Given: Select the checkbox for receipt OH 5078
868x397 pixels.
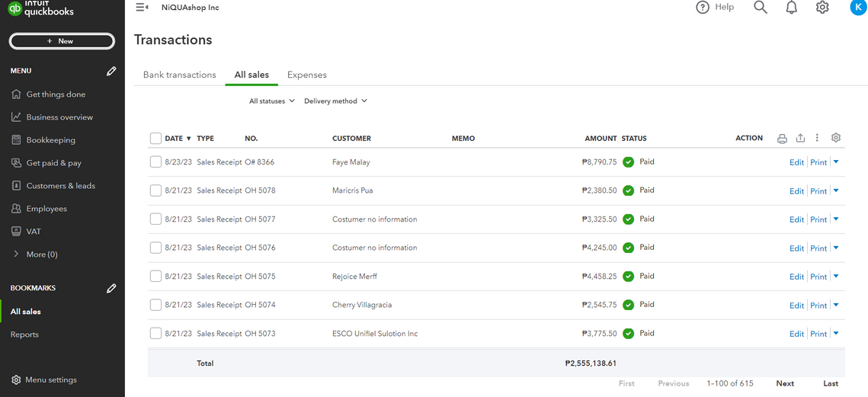Looking at the screenshot, I should click(x=155, y=190).
